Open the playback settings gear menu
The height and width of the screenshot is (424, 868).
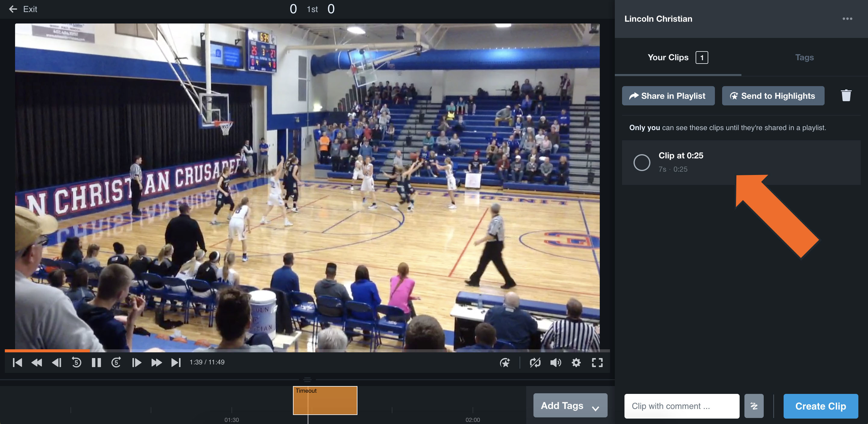point(576,362)
